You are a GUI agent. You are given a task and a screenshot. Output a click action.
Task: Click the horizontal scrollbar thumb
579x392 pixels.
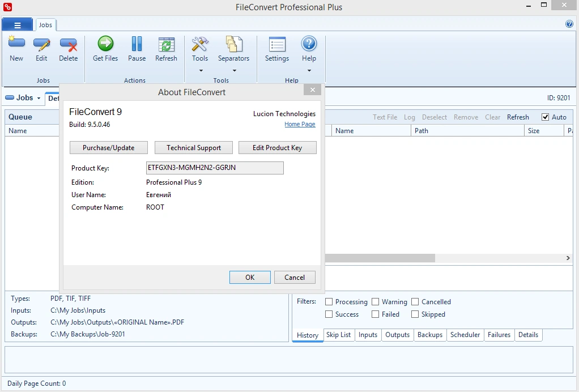click(380, 258)
